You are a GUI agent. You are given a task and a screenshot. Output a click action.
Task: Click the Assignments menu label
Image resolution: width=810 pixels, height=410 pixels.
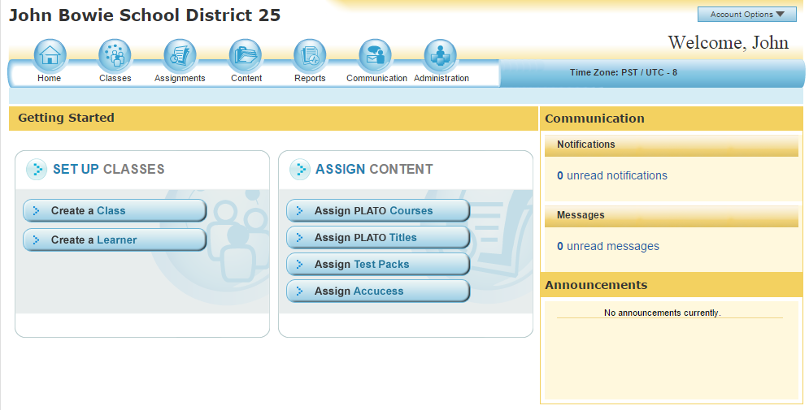[x=180, y=78]
